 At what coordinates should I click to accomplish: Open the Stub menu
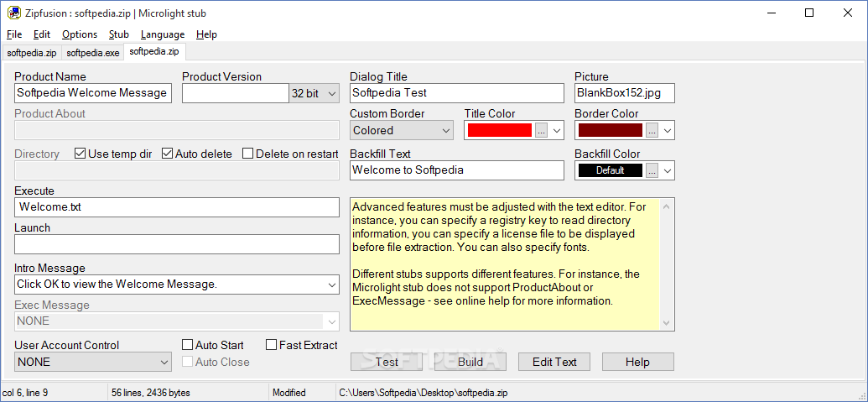pos(119,34)
